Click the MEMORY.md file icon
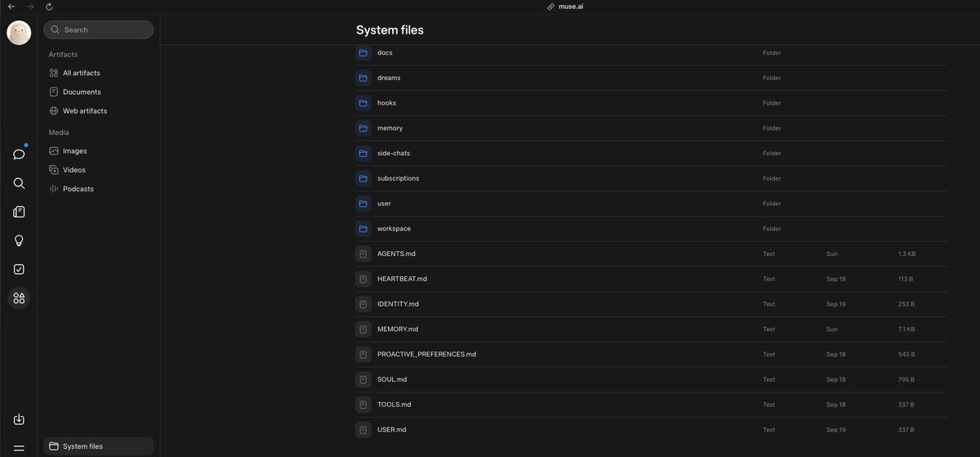The height and width of the screenshot is (457, 980). [363, 329]
